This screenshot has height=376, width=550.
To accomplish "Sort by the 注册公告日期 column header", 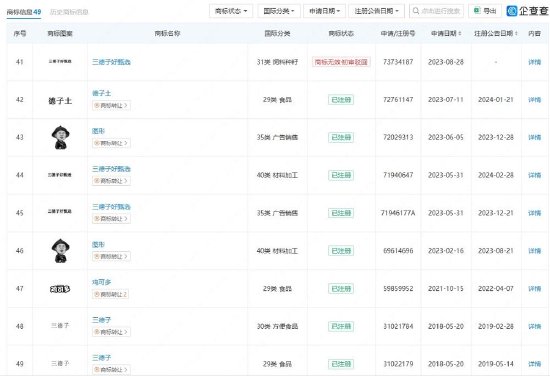I will point(496,33).
